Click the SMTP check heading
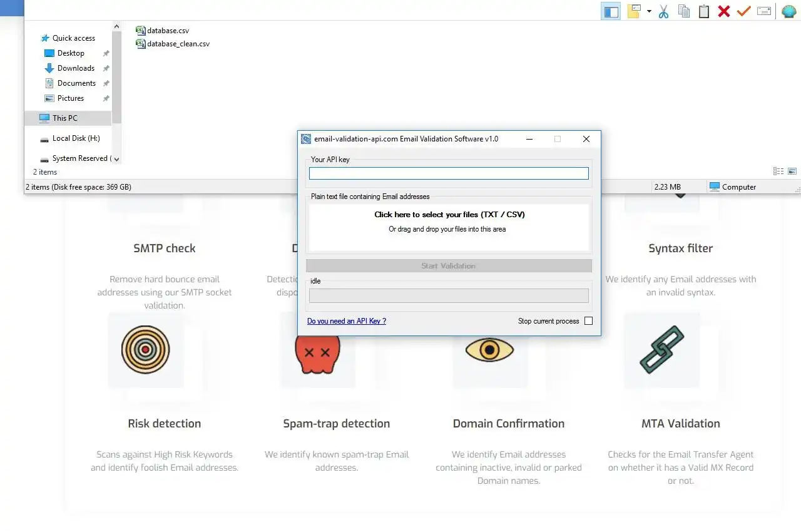Image resolution: width=801 pixels, height=532 pixels. pos(165,248)
